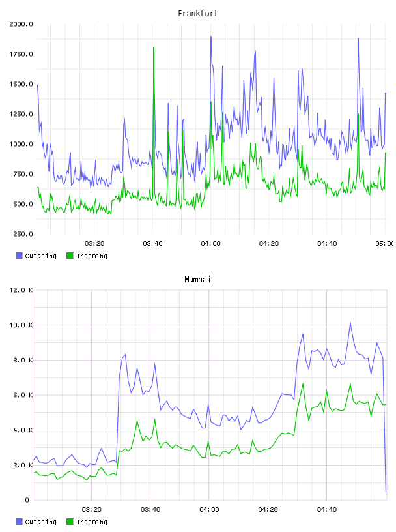Click the 1750.0 y-axis label in Frankfurt chart
Viewport: 396px width, 532px height.
click(x=21, y=54)
